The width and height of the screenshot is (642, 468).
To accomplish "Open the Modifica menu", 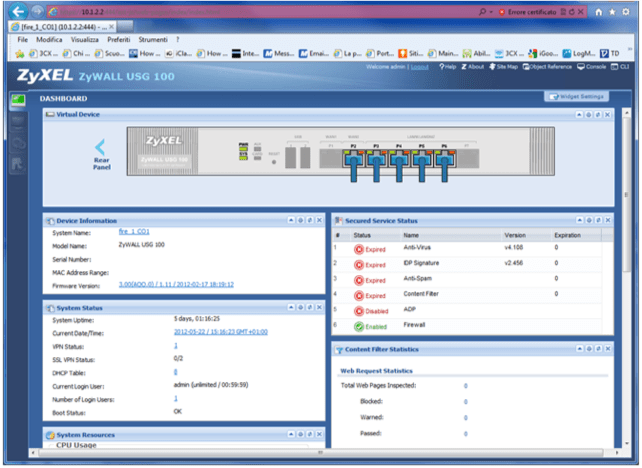I will click(49, 40).
